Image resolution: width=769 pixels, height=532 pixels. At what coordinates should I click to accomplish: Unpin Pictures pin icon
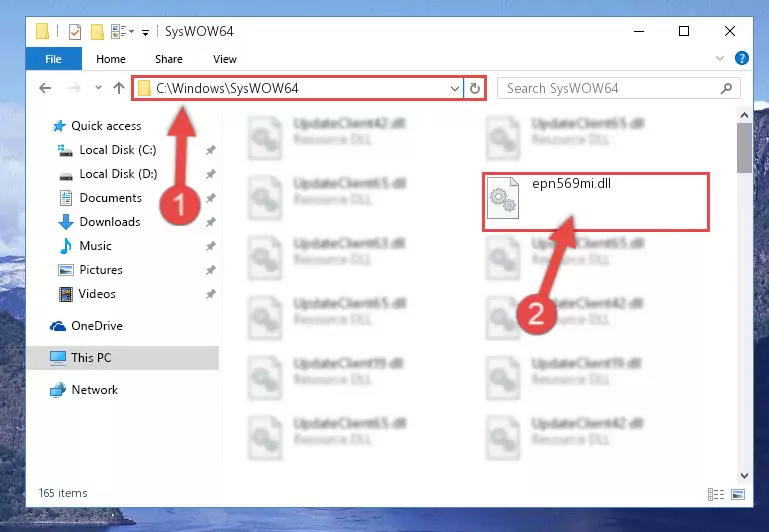[210, 270]
